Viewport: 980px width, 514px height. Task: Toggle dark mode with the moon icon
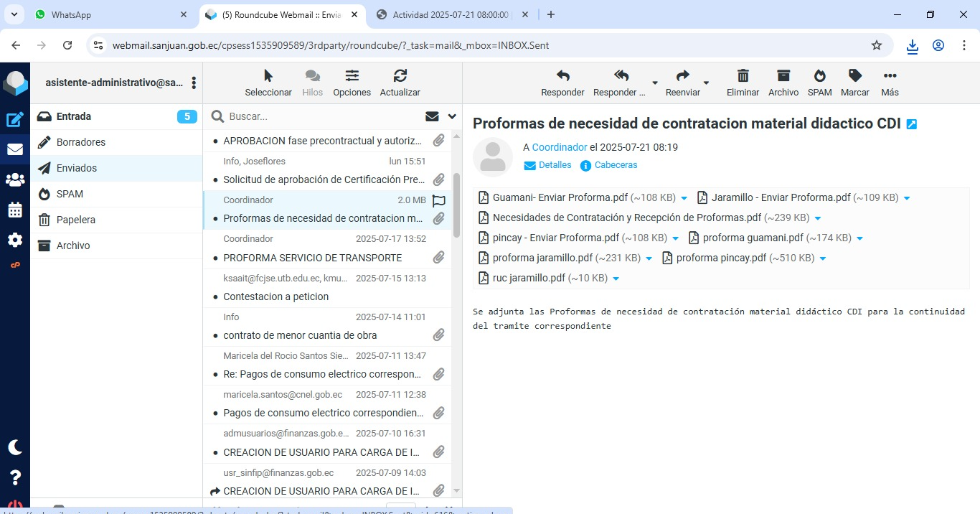point(15,447)
